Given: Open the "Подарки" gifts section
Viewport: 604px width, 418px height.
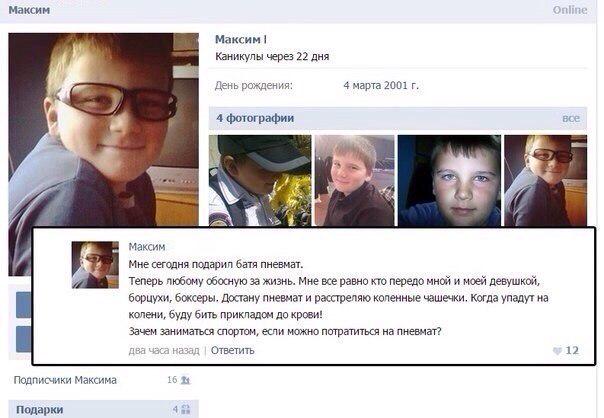Looking at the screenshot, I should coord(40,410).
